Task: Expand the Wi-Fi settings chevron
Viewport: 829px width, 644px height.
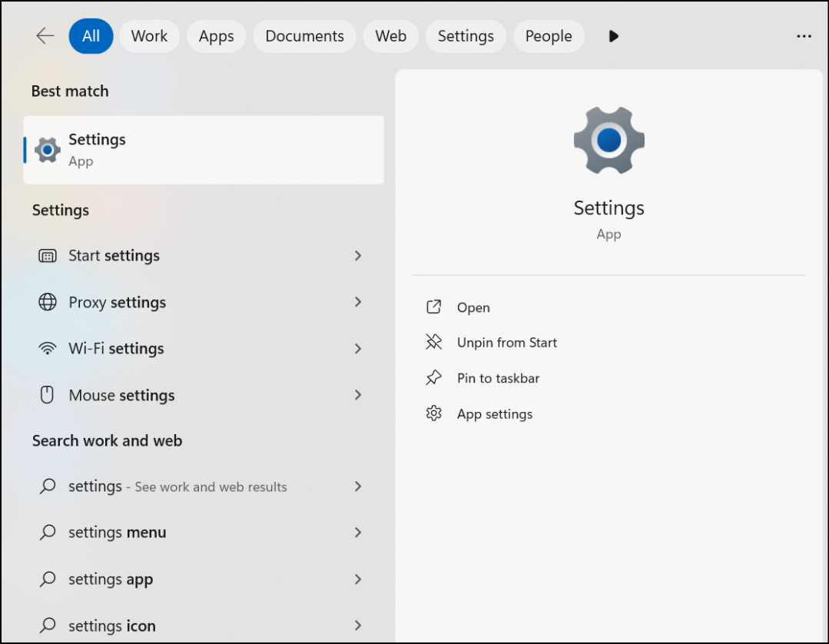Action: (358, 348)
